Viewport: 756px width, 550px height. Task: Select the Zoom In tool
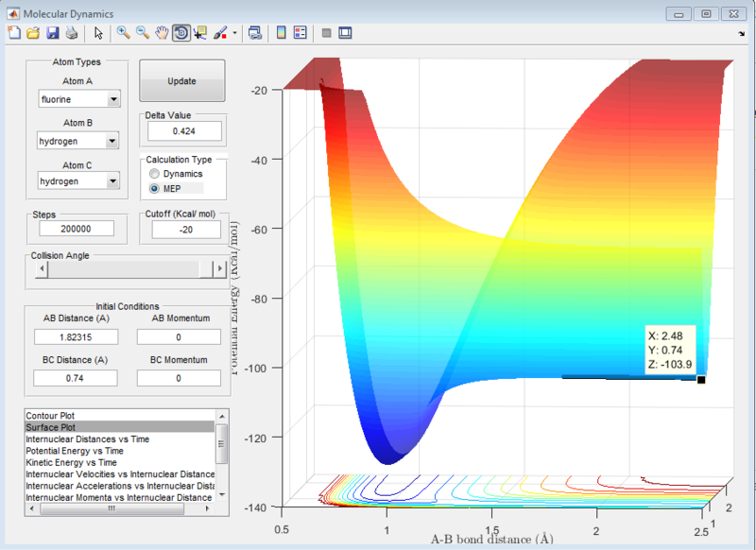click(x=123, y=33)
